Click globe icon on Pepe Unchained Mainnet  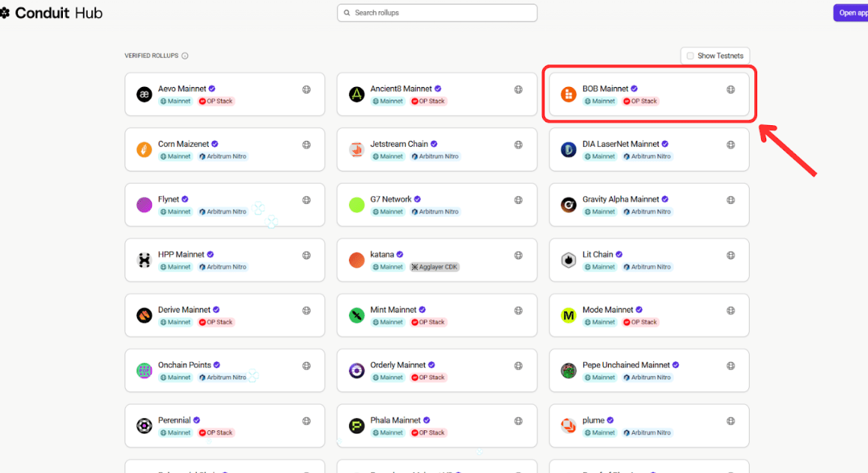(731, 366)
